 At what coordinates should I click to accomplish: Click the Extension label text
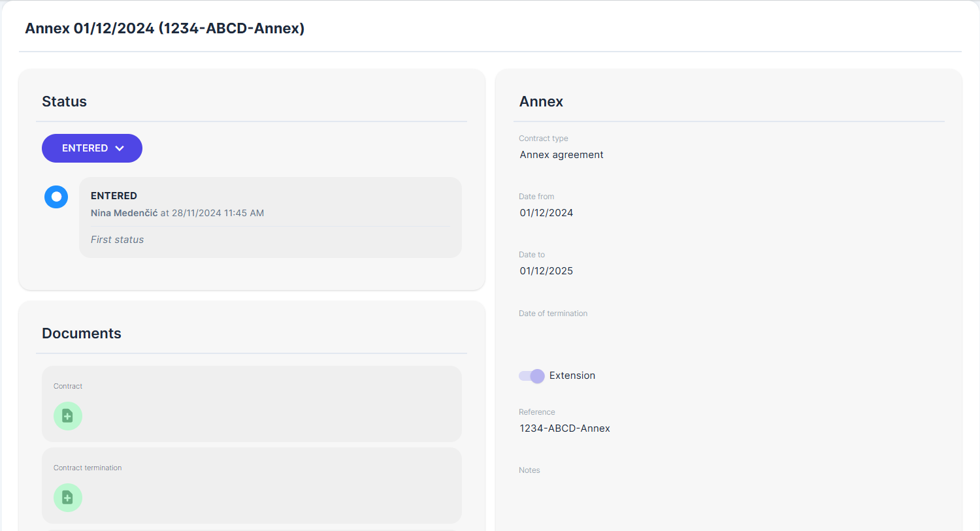pyautogui.click(x=572, y=376)
